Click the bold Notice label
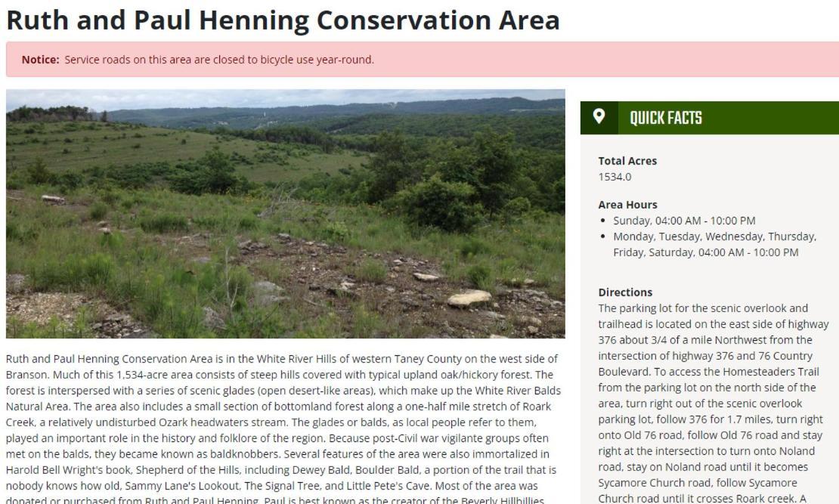Image resolution: width=839 pixels, height=504 pixels. coord(40,60)
